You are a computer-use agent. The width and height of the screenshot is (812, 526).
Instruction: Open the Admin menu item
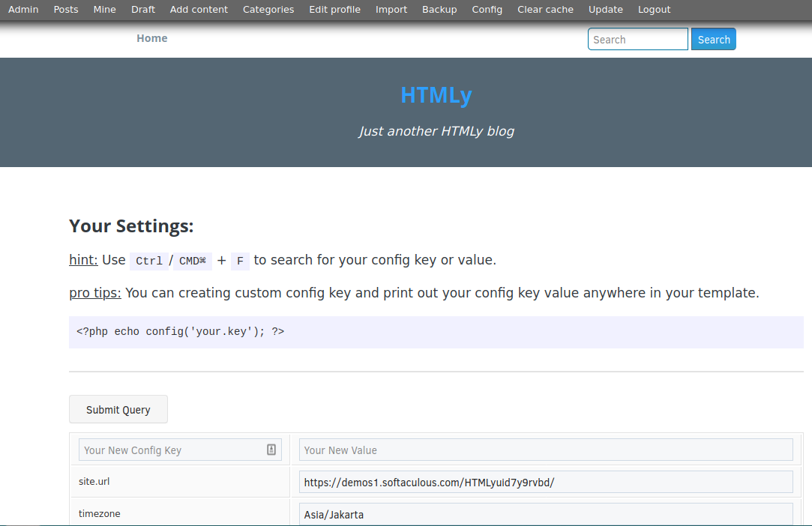23,9
